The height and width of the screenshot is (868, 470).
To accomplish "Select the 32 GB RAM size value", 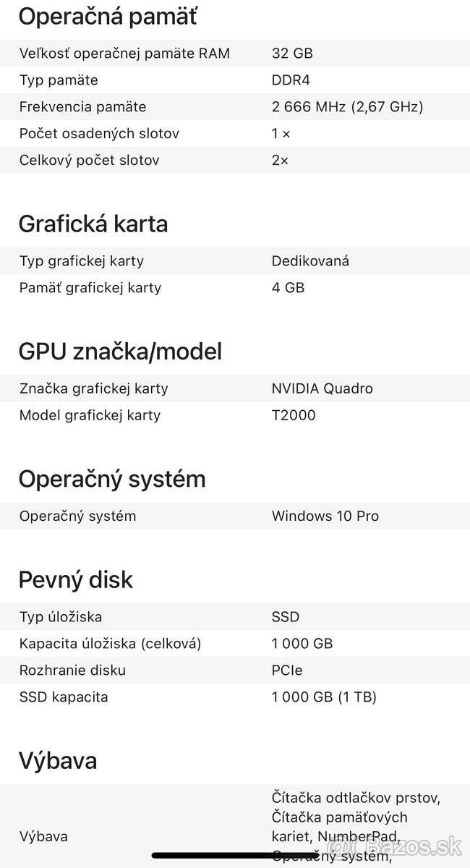I will [292, 53].
